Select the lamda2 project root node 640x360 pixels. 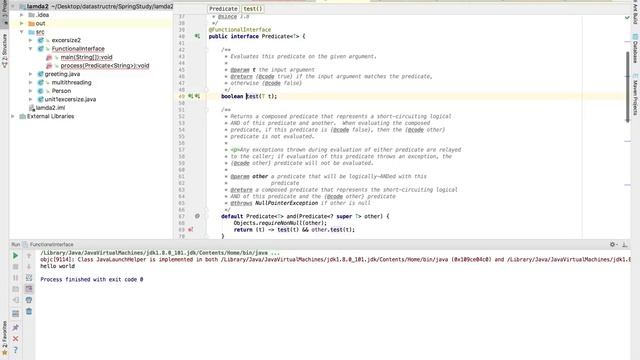click(38, 7)
